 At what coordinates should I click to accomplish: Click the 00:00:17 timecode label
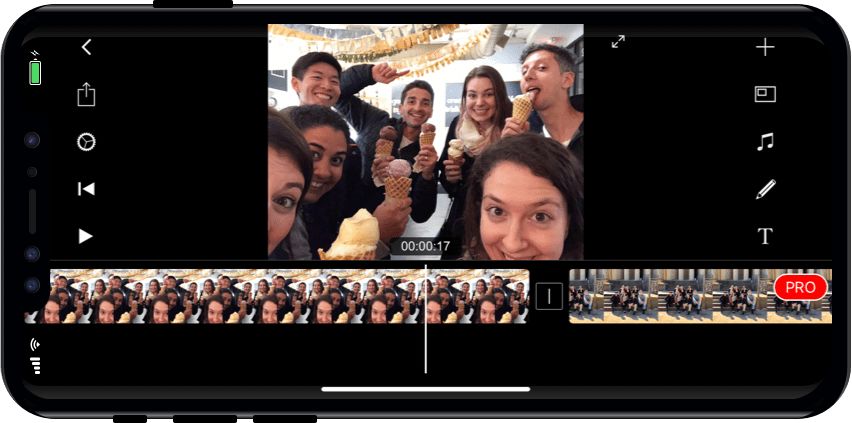pyautogui.click(x=425, y=246)
